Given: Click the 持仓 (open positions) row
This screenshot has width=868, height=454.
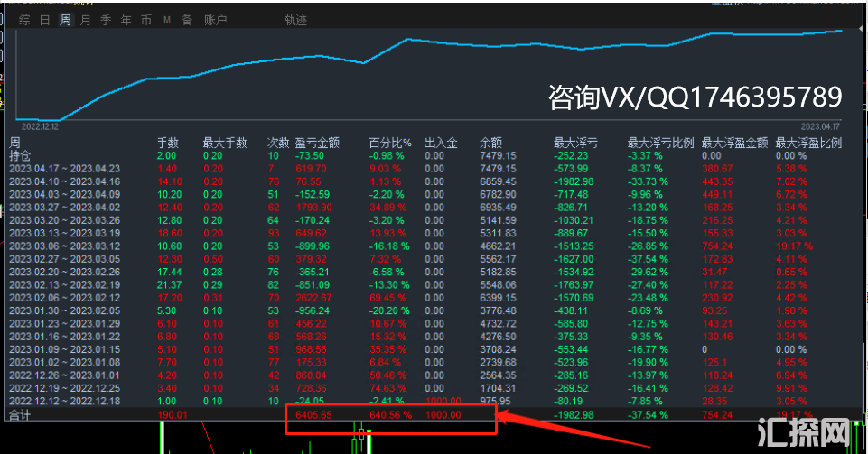Looking at the screenshot, I should [19, 156].
